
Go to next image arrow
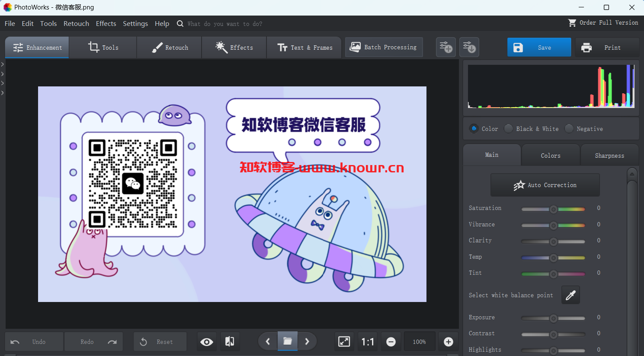click(307, 342)
